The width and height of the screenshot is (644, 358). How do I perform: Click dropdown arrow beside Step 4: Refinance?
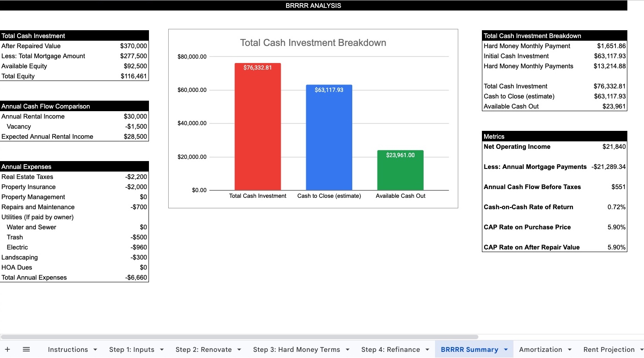pyautogui.click(x=427, y=350)
